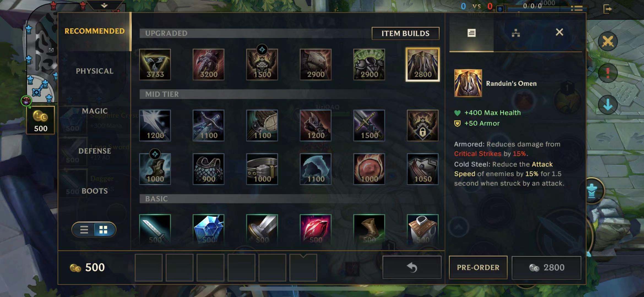Screen dimensions: 644x297
Task: Choose the Ruby Crystal 500 gold item
Action: (316, 229)
